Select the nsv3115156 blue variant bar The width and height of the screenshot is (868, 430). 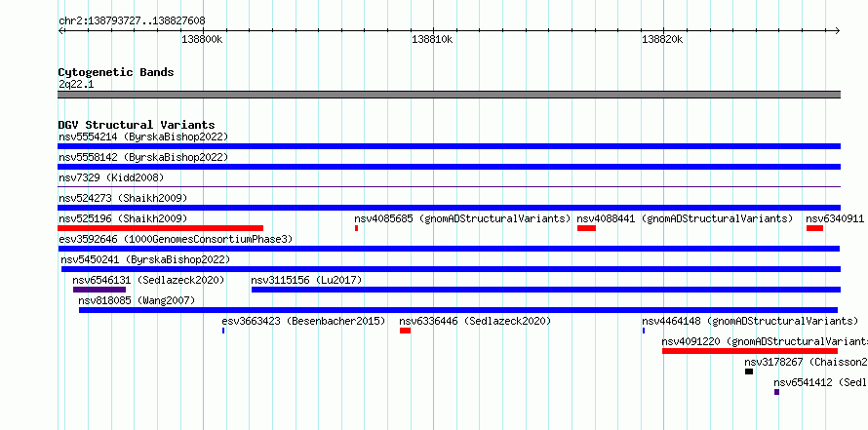coord(546,290)
